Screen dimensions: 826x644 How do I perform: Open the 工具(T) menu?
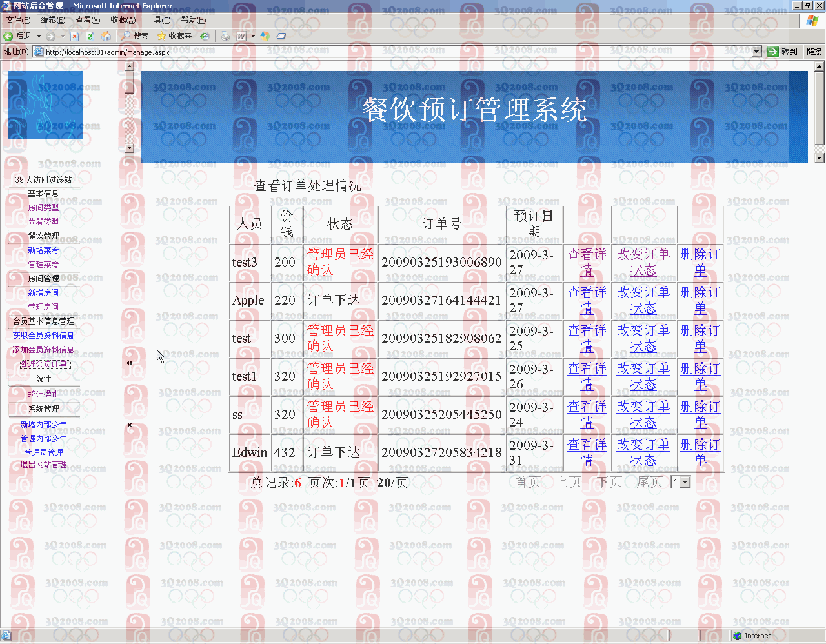[158, 20]
